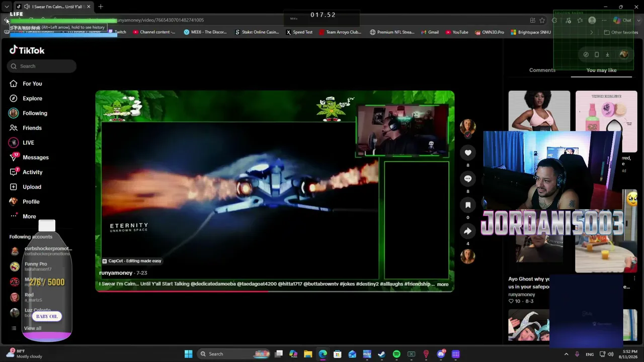Screen dimensions: 644x362
Task: Open the Windows Start menu
Action: click(188, 354)
